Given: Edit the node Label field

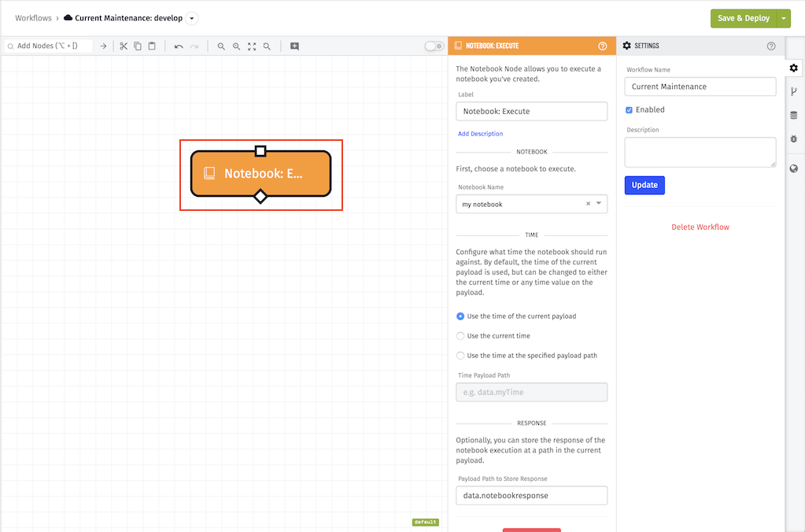Looking at the screenshot, I should [x=531, y=112].
